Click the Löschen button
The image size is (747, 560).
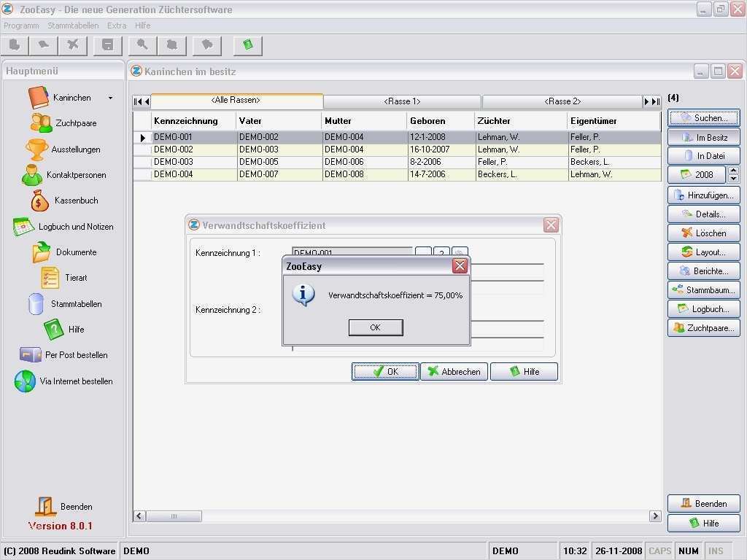click(x=704, y=233)
